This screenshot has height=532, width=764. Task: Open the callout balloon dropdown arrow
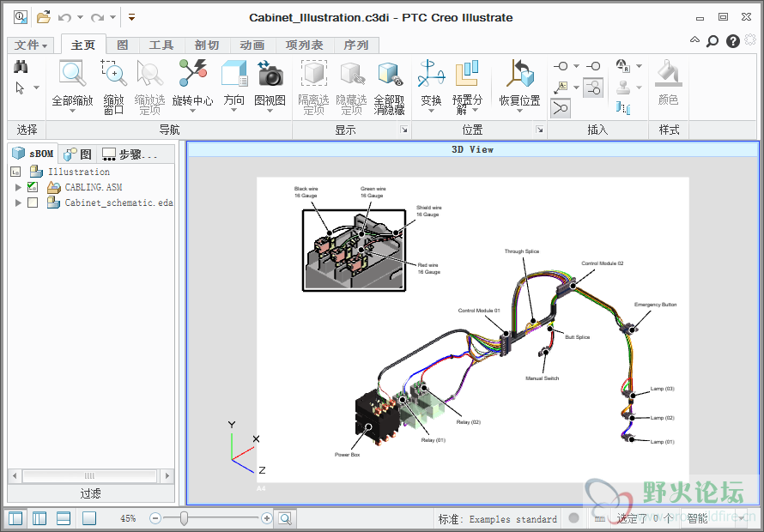coord(576,66)
